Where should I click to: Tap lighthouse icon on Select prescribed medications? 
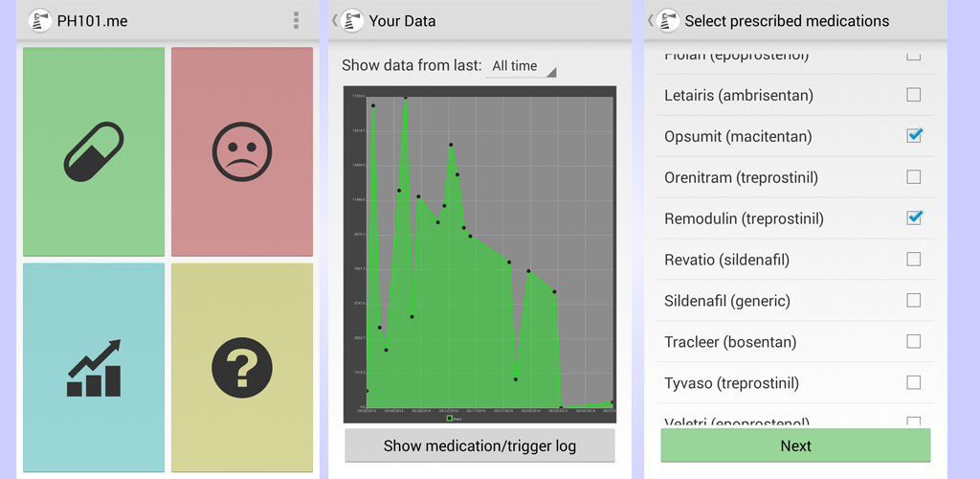[x=668, y=21]
